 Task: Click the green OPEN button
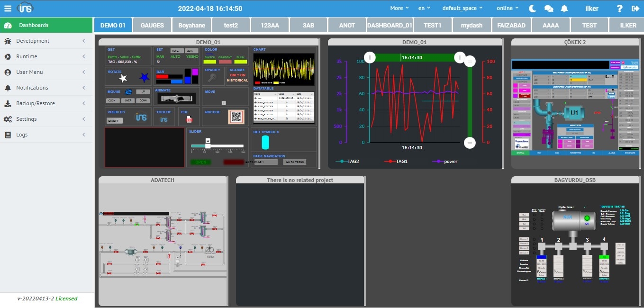pyautogui.click(x=200, y=162)
